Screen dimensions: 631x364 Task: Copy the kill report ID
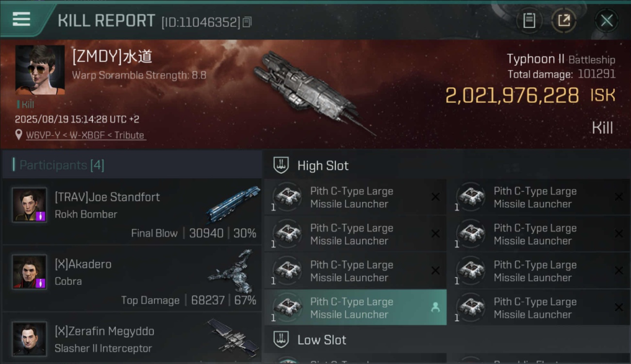247,22
